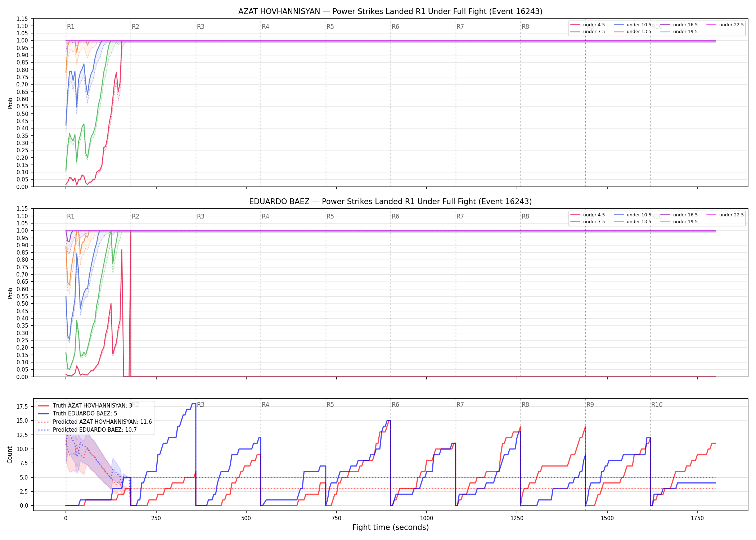756x540 pixels.
Task: Click the R4 marker in Hovhannisyan chart
Action: (x=265, y=27)
